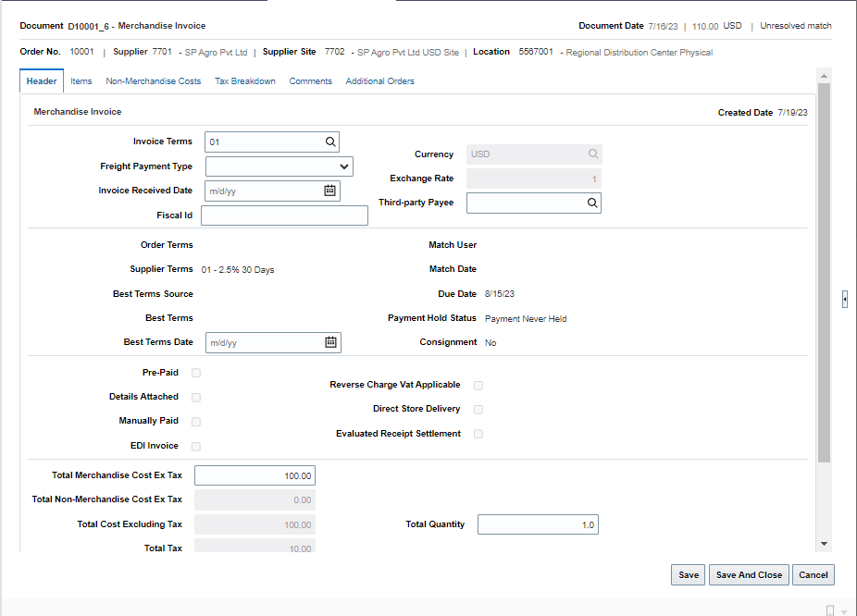The image size is (857, 616).
Task: Open the Invoice Terms lookup magnifier
Action: 330,142
